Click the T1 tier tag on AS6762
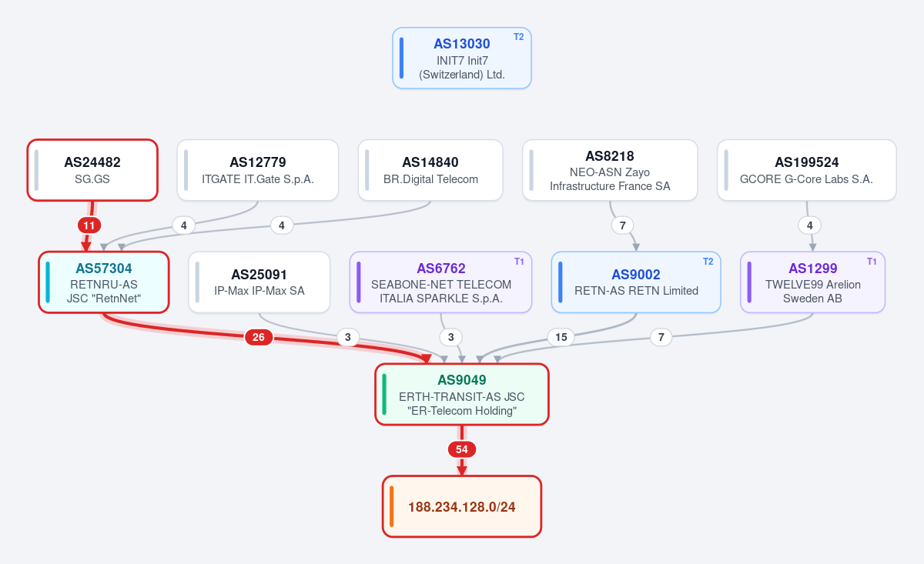Screen dimensions: 924x564 520,262
